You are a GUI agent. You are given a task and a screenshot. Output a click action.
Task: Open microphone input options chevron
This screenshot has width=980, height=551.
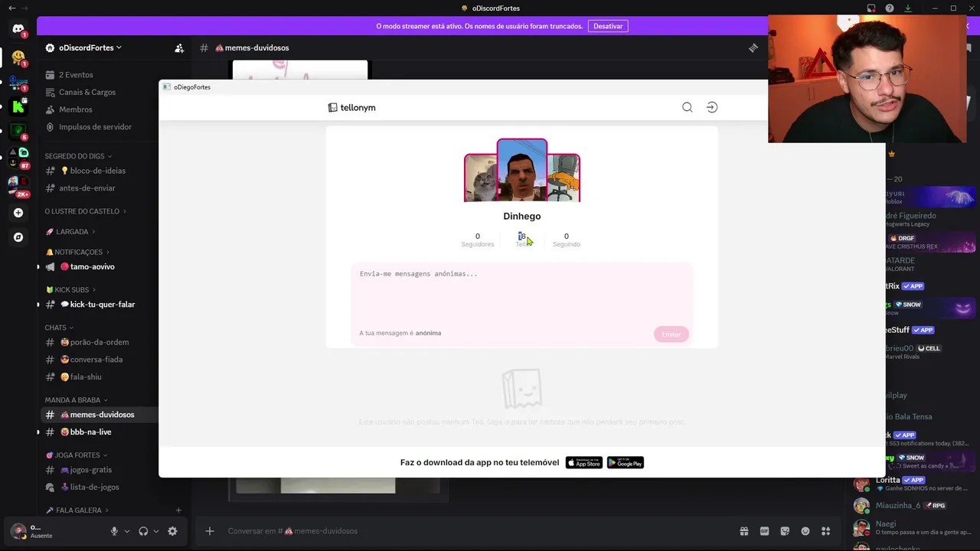(x=127, y=531)
